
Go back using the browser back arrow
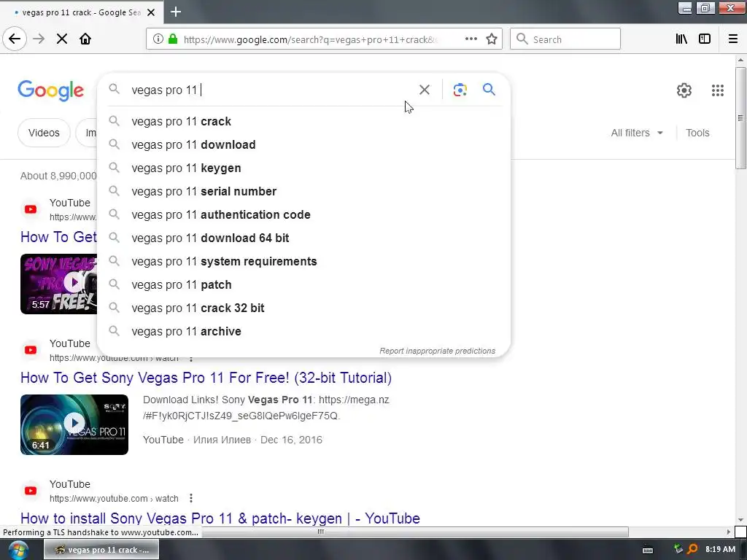[15, 39]
